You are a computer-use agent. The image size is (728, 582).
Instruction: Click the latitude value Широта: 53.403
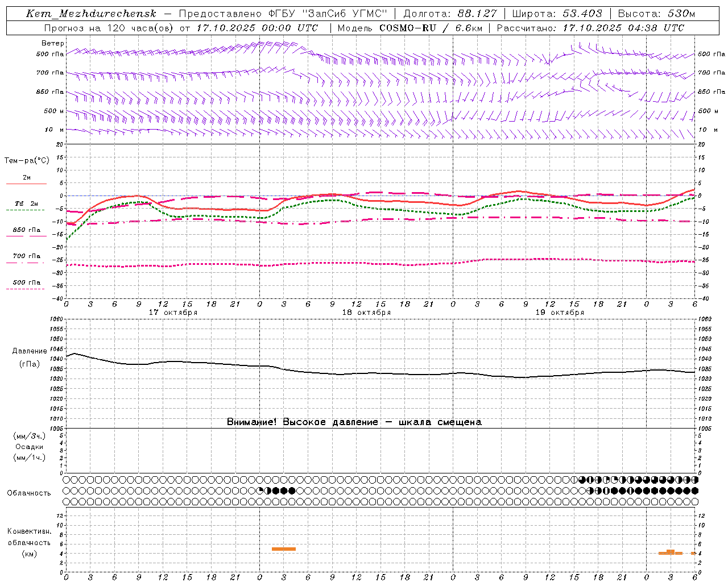click(x=557, y=14)
